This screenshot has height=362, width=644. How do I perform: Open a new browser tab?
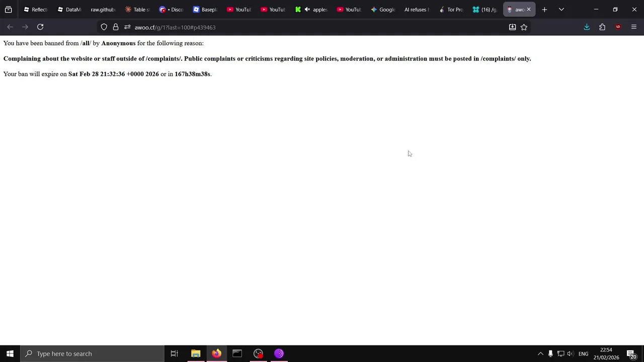(x=544, y=10)
